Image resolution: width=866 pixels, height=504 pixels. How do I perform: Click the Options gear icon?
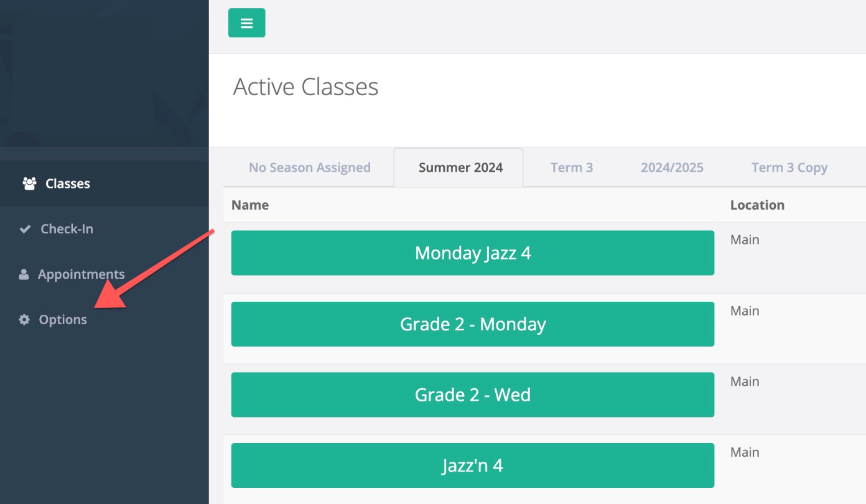[x=24, y=320]
